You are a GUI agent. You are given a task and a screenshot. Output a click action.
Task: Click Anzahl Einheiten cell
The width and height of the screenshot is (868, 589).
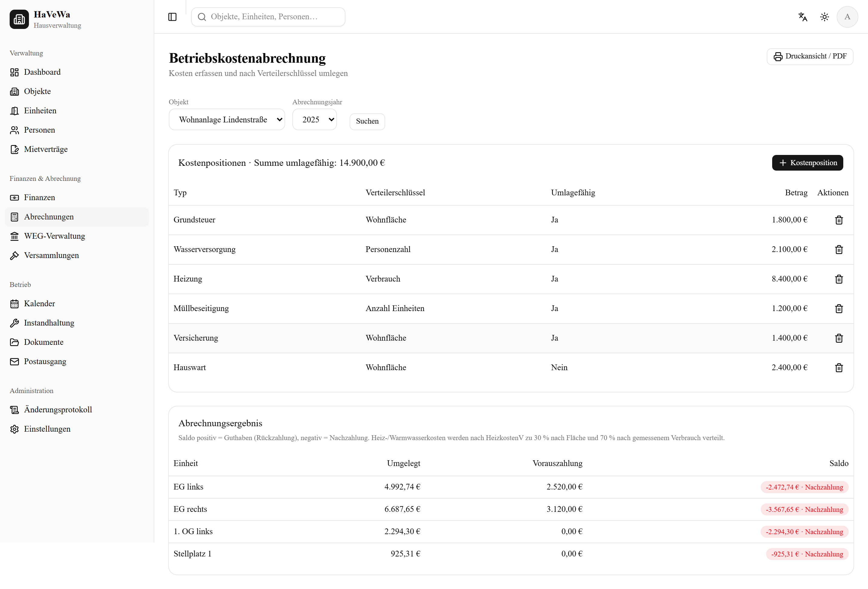pyautogui.click(x=395, y=308)
